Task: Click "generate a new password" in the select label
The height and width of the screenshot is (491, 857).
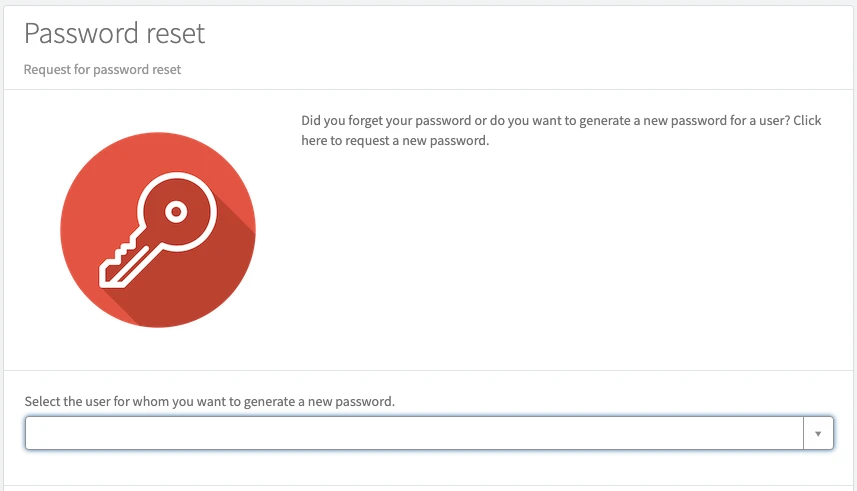Action: tap(318, 401)
